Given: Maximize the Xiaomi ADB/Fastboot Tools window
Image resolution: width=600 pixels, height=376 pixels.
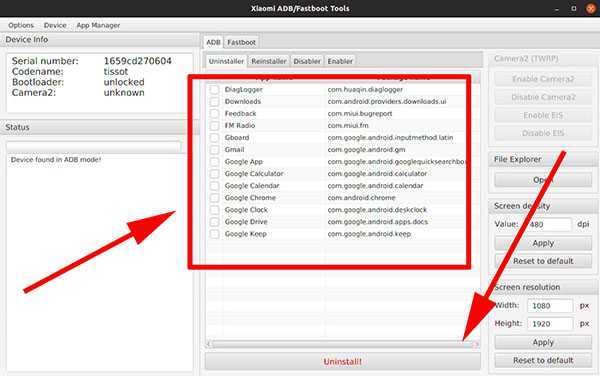Looking at the screenshot, I should click(574, 8).
